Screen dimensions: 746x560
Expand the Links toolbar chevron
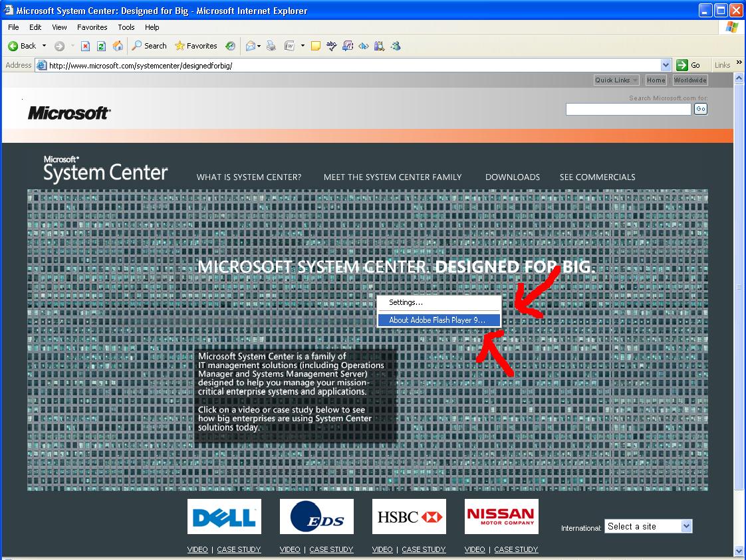(739, 62)
